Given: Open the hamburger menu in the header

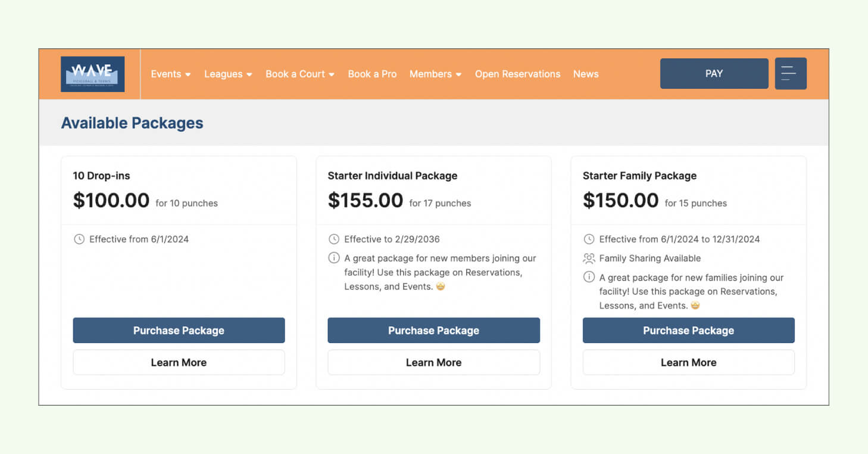Looking at the screenshot, I should click(791, 73).
